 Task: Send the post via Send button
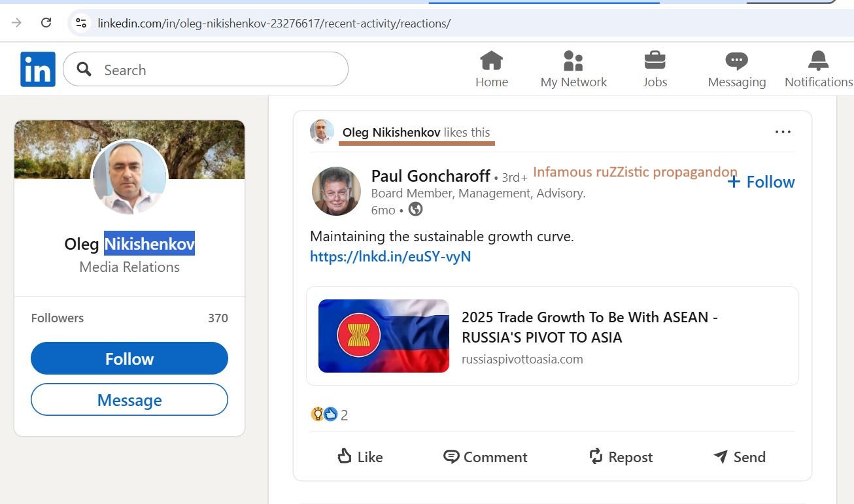(740, 457)
